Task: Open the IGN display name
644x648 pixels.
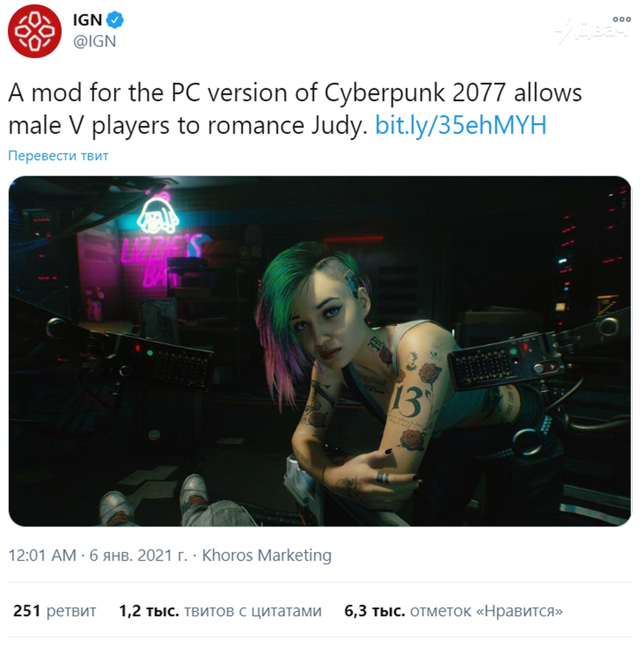Action: [88, 20]
